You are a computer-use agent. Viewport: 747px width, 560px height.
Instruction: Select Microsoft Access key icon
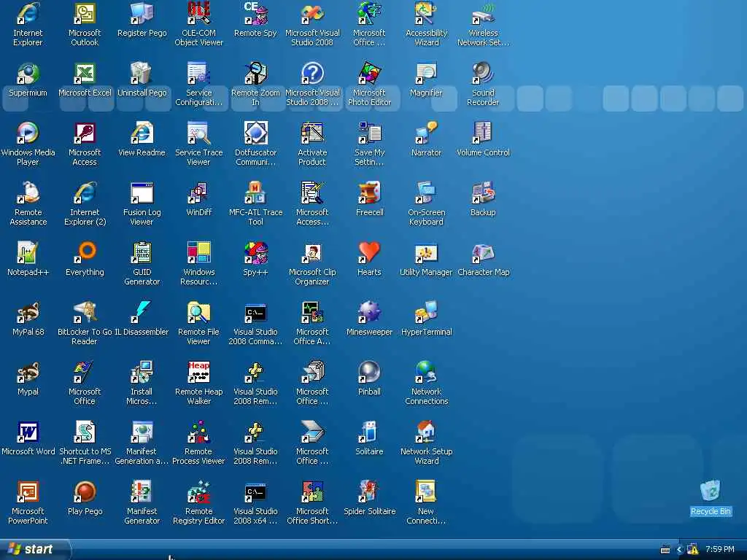click(x=85, y=133)
